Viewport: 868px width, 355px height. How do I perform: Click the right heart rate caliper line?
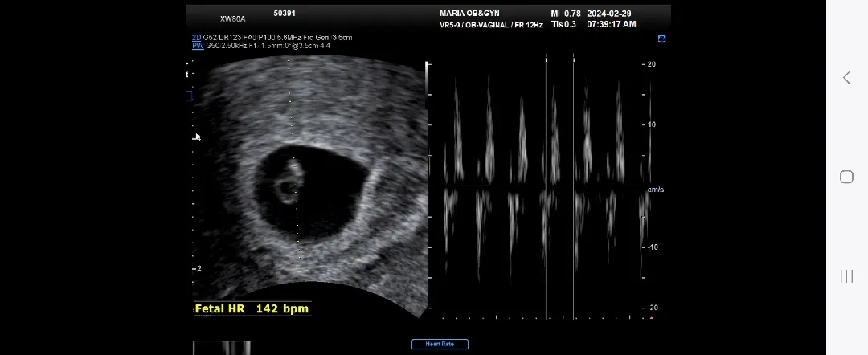click(574, 188)
